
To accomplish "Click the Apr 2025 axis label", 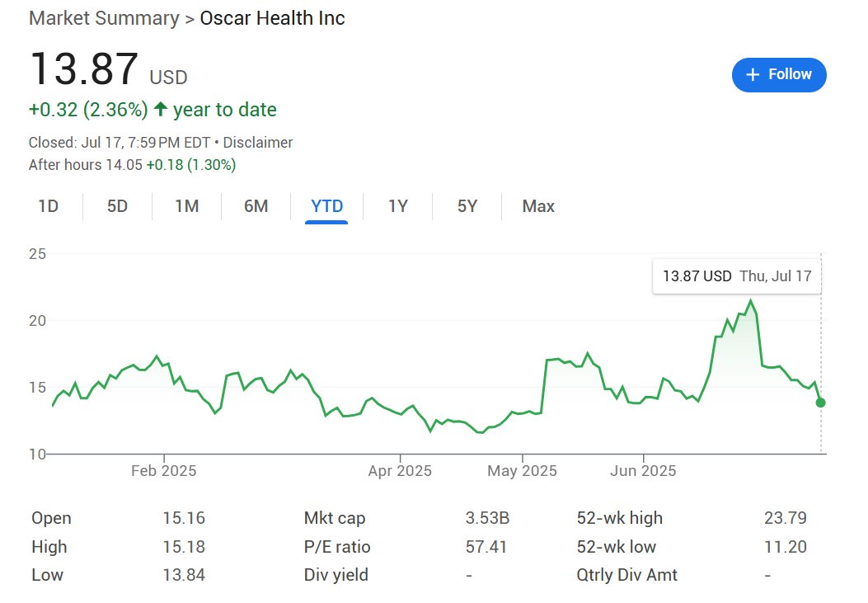I will click(400, 471).
